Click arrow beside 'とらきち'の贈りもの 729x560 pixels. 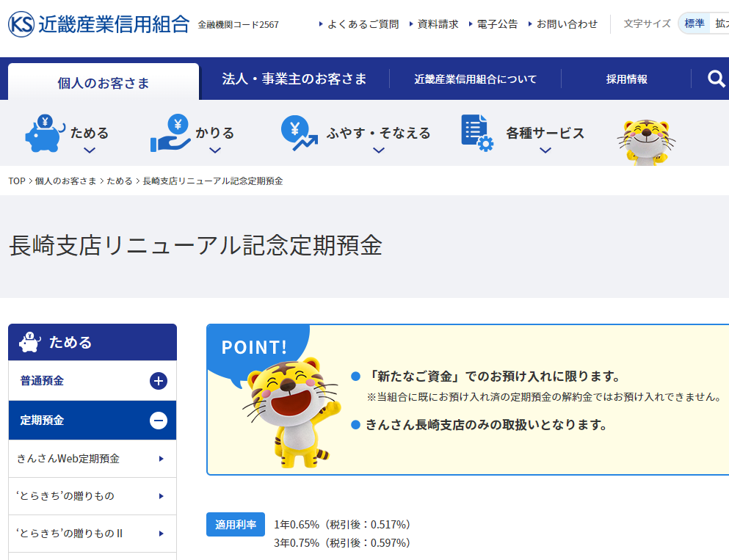[162, 496]
